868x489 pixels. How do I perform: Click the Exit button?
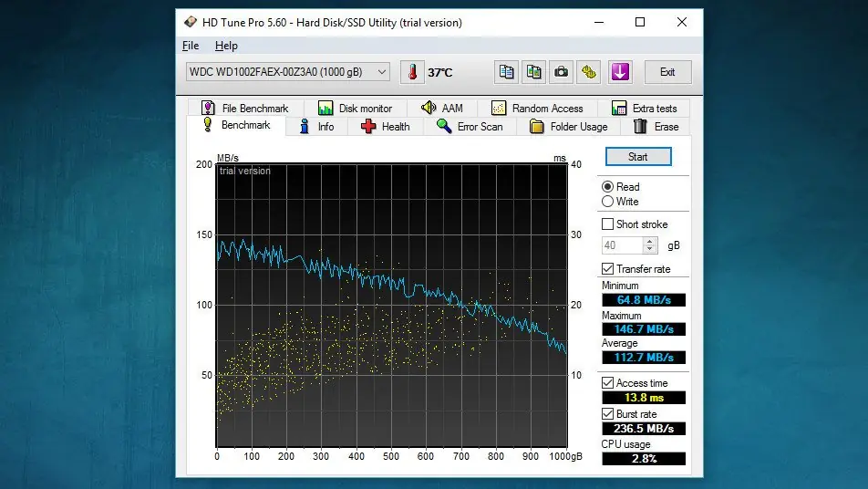coord(667,72)
